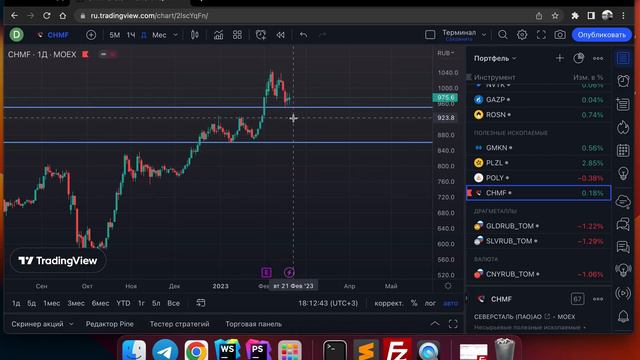Select the layout setup square icon
The image size is (640, 360).
430,35
